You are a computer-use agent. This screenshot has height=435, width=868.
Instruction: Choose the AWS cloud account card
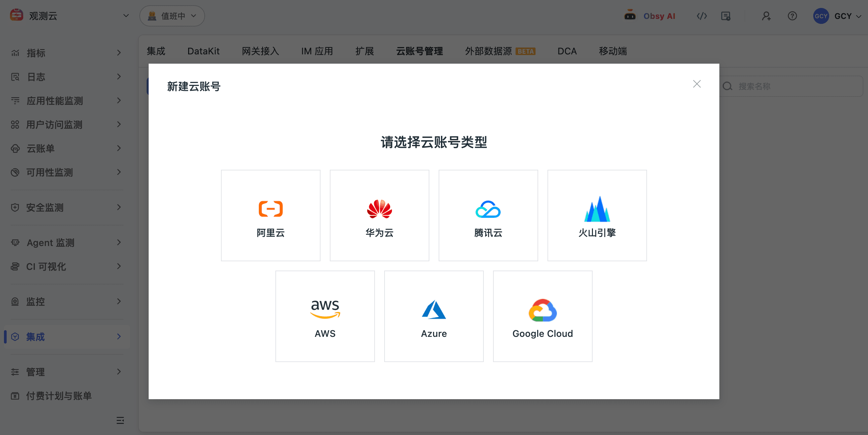point(325,316)
